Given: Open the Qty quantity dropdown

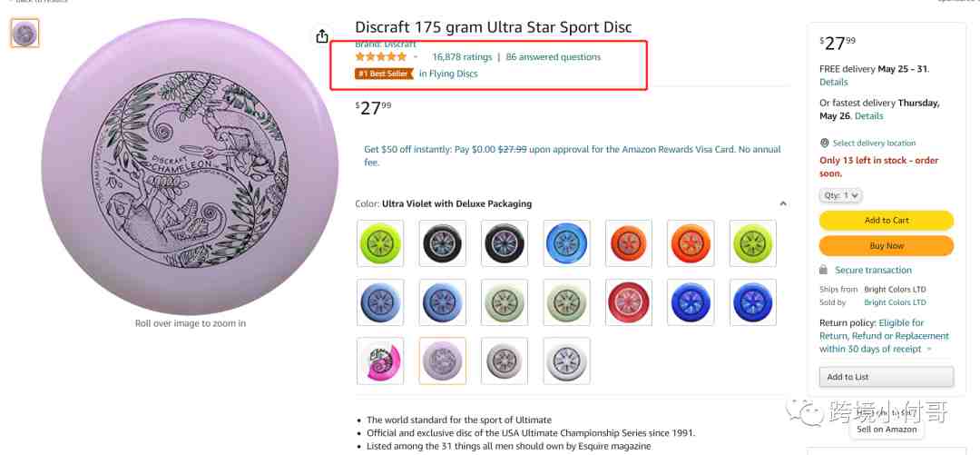Looking at the screenshot, I should pos(840,195).
